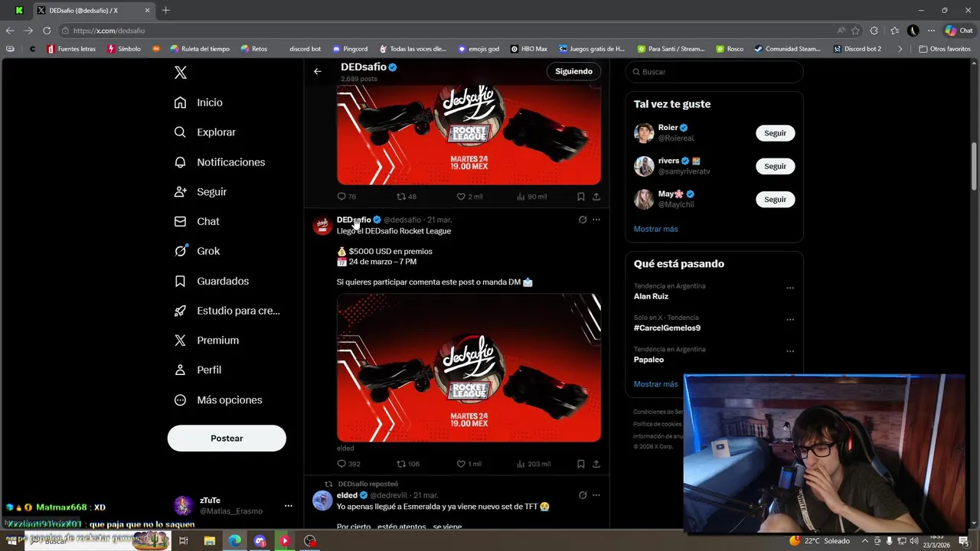The image size is (980, 551).
Task: Open Discord from the taskbar
Action: click(260, 541)
